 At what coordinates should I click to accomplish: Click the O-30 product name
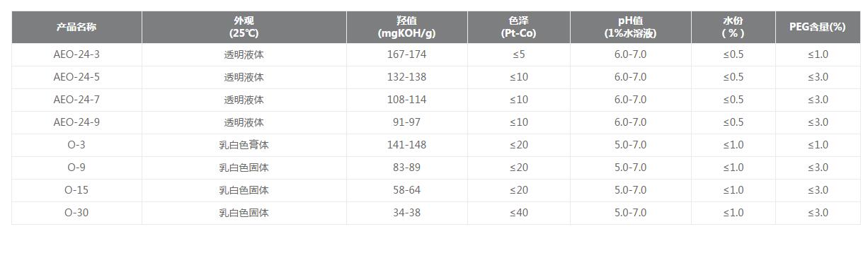point(76,213)
